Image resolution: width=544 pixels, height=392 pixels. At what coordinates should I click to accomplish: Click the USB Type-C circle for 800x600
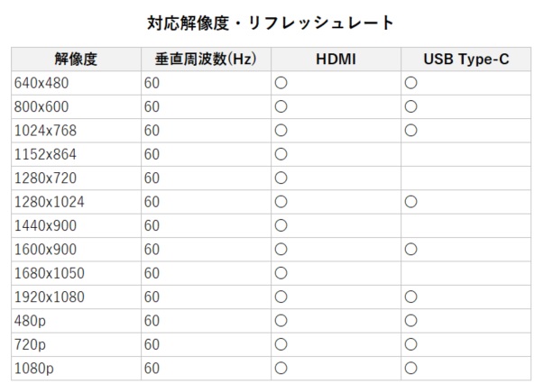(x=410, y=106)
